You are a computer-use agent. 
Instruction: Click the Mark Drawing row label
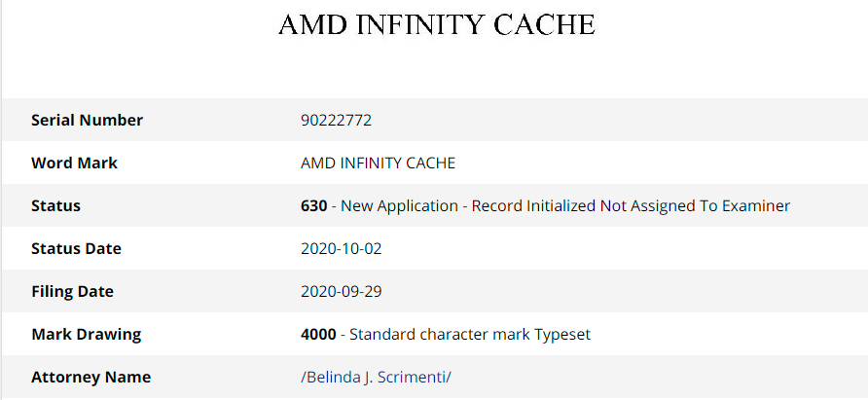click(86, 334)
